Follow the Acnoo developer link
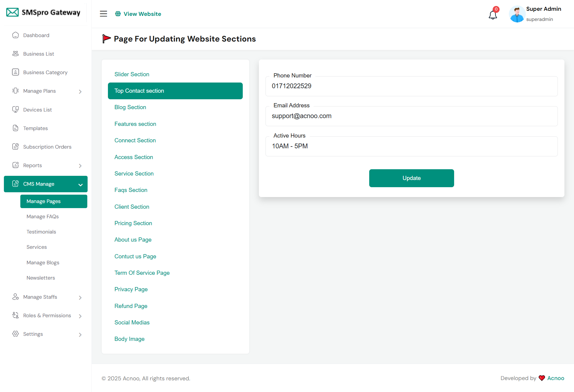 [555, 378]
